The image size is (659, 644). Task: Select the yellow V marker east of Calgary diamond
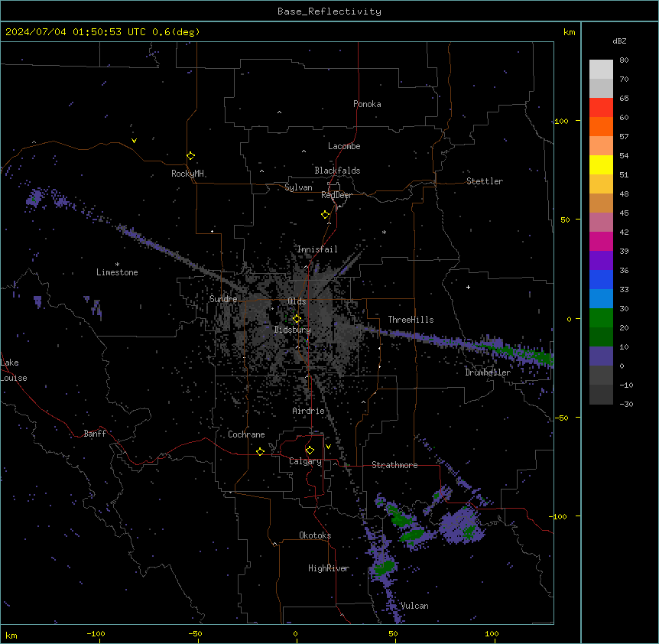(x=328, y=447)
